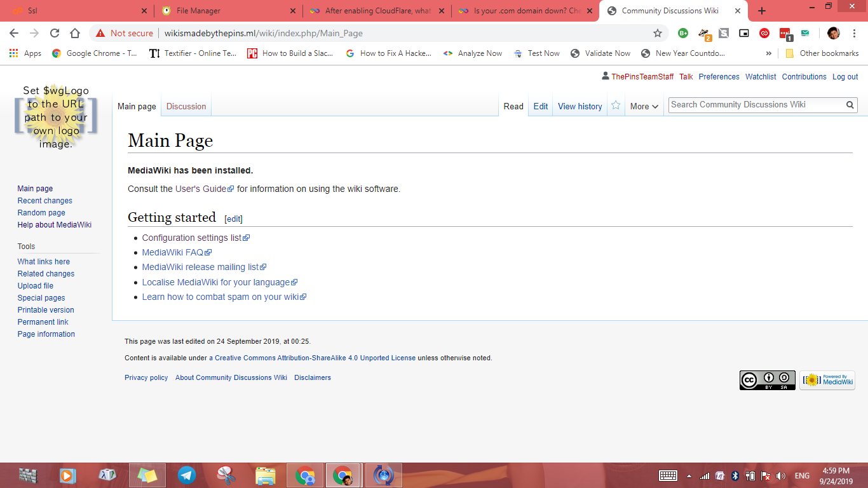Image resolution: width=868 pixels, height=488 pixels.
Task: Click the Log out link
Action: (x=844, y=77)
